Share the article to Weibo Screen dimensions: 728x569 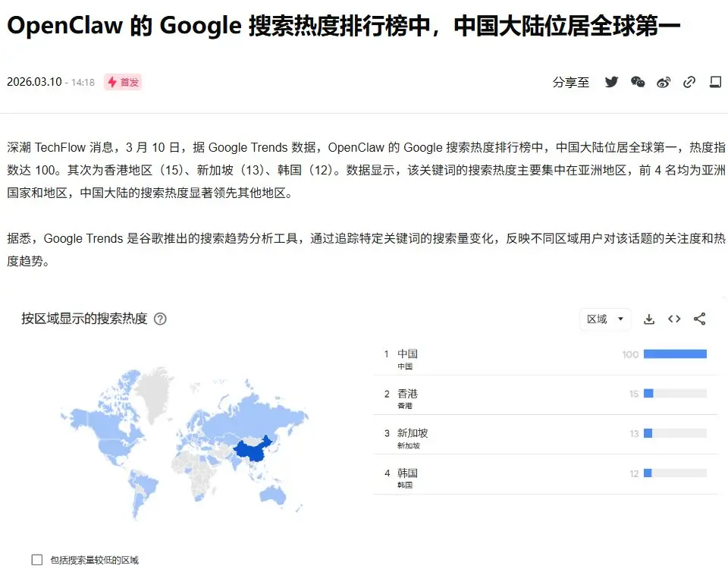664,83
